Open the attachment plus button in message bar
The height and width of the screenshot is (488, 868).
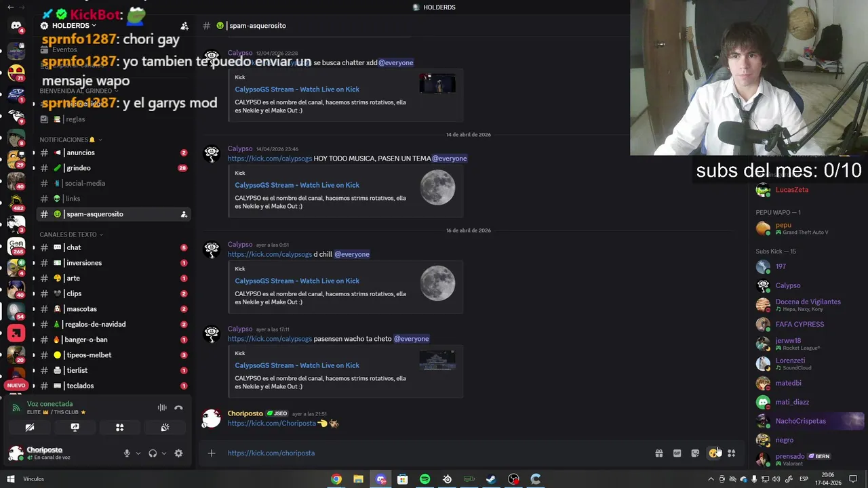(x=212, y=453)
